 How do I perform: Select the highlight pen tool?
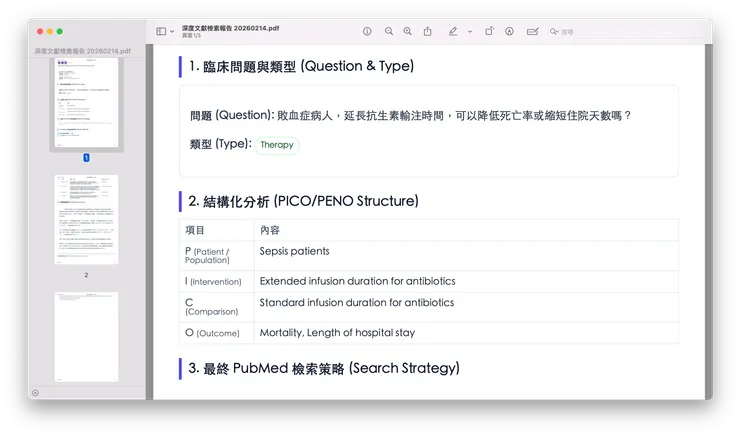[x=453, y=32]
